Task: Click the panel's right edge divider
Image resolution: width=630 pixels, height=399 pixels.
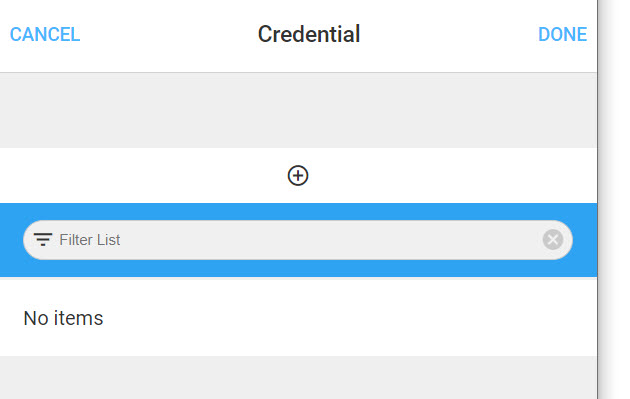Action: click(x=598, y=199)
